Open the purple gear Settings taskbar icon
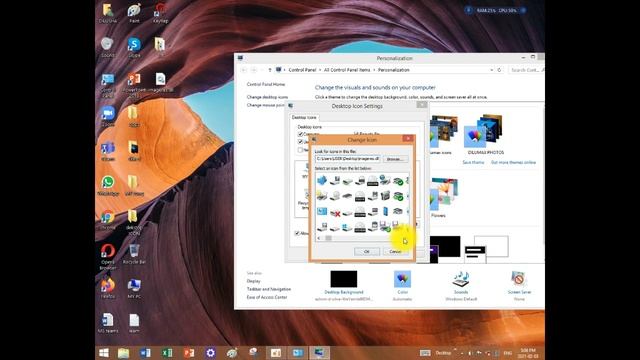The height and width of the screenshot is (360, 640). click(211, 353)
